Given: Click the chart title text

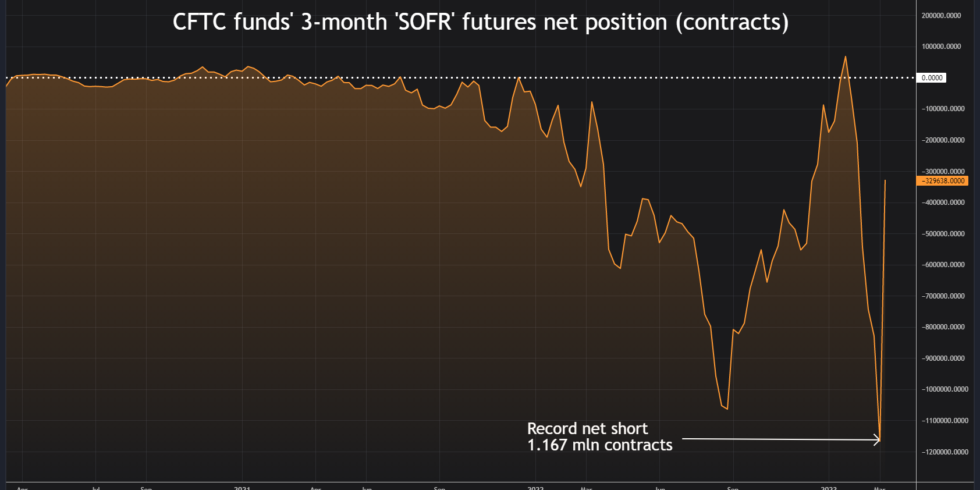Looking at the screenshot, I should click(481, 22).
